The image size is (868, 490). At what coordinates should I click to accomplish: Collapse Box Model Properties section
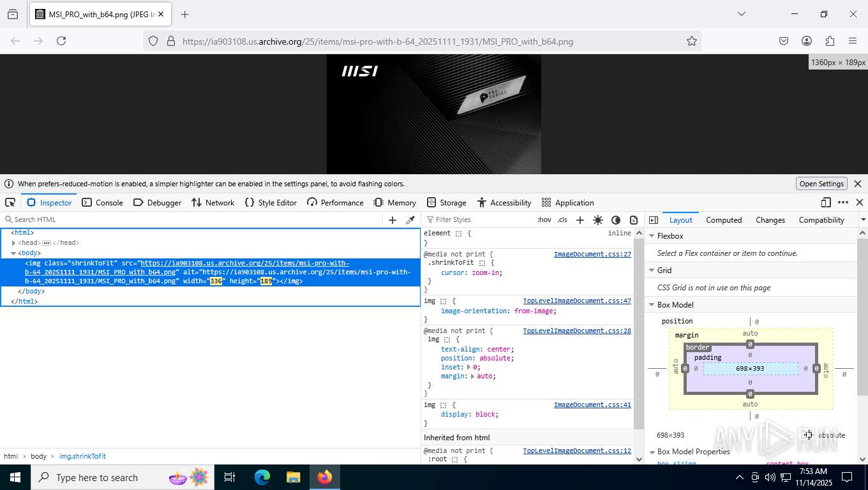point(652,451)
